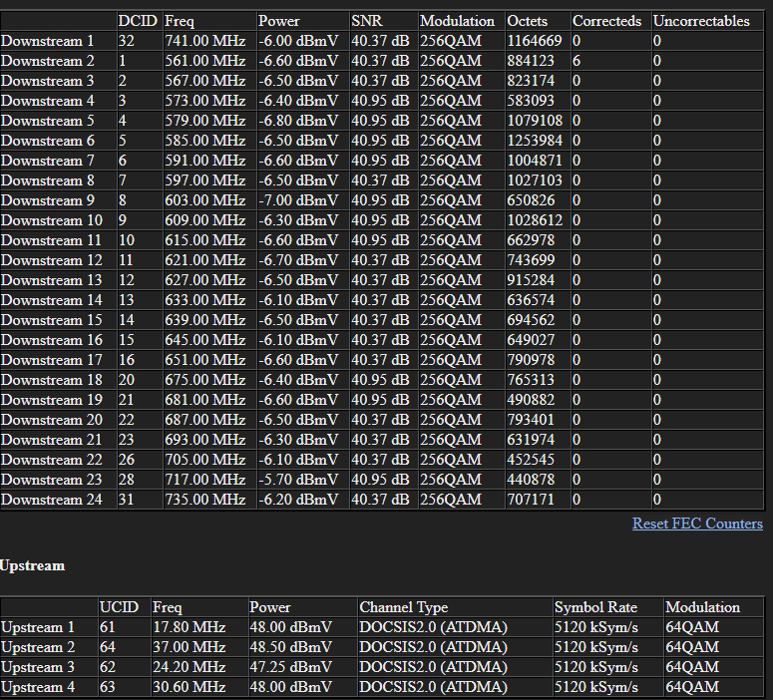Select octets value 1028612
This screenshot has height=700, width=773.
535,219
